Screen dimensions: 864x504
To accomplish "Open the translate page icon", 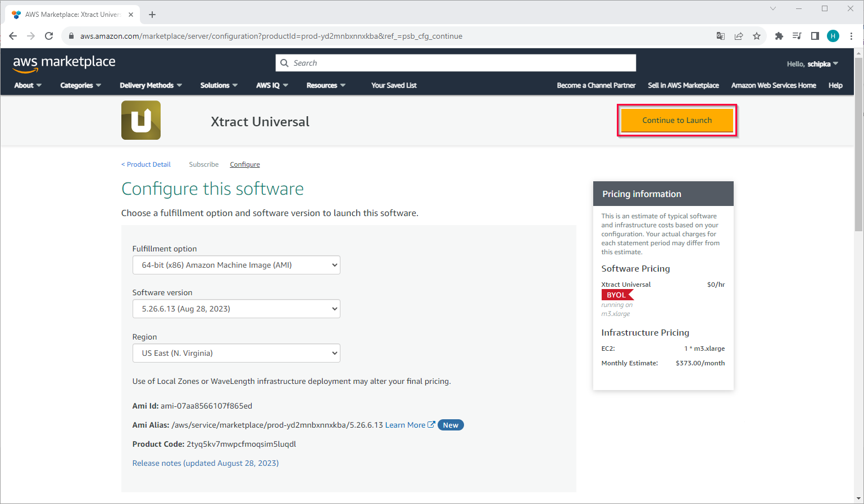I will (721, 36).
